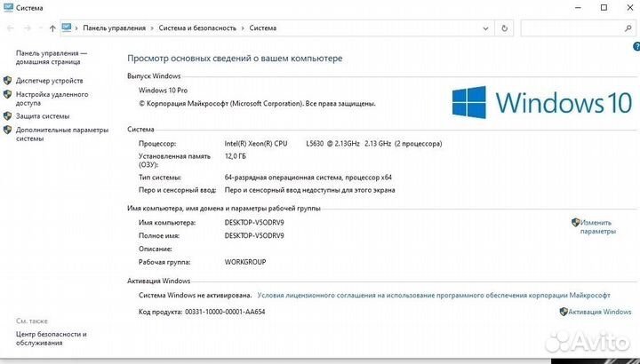Click the search magnifier icon
640x364 pixels.
(628, 28)
